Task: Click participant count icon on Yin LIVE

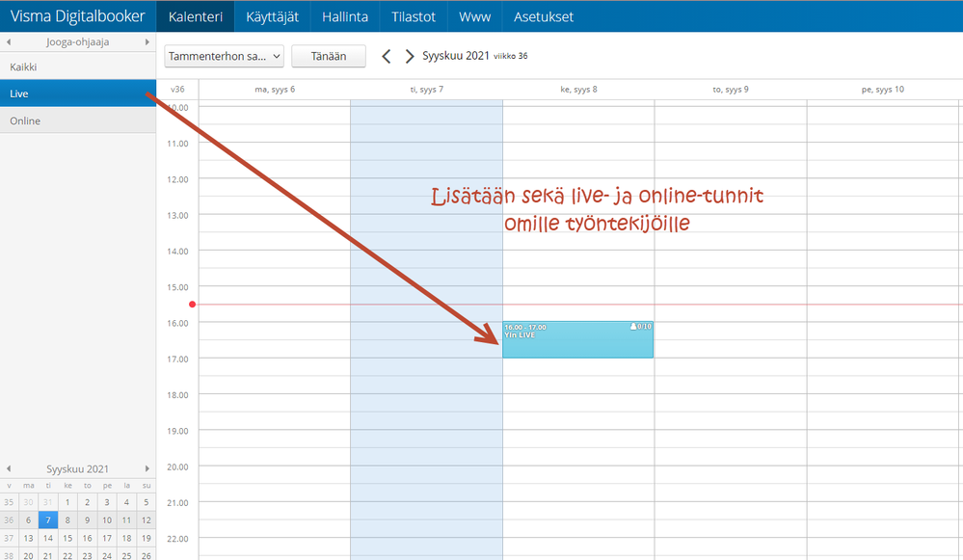Action: [633, 327]
